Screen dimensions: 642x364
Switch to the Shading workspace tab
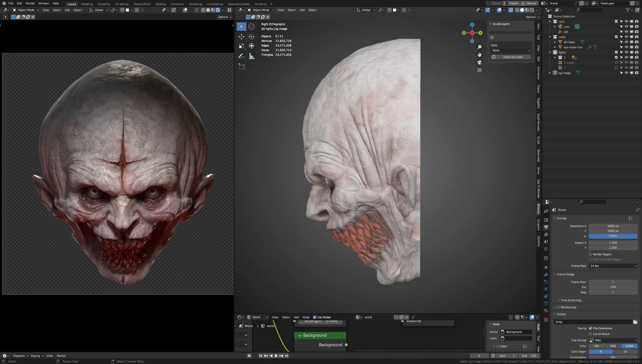point(160,4)
